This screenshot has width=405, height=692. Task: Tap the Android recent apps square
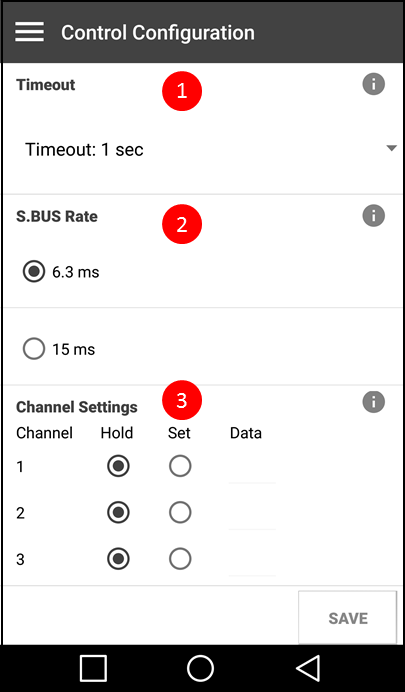click(x=93, y=668)
